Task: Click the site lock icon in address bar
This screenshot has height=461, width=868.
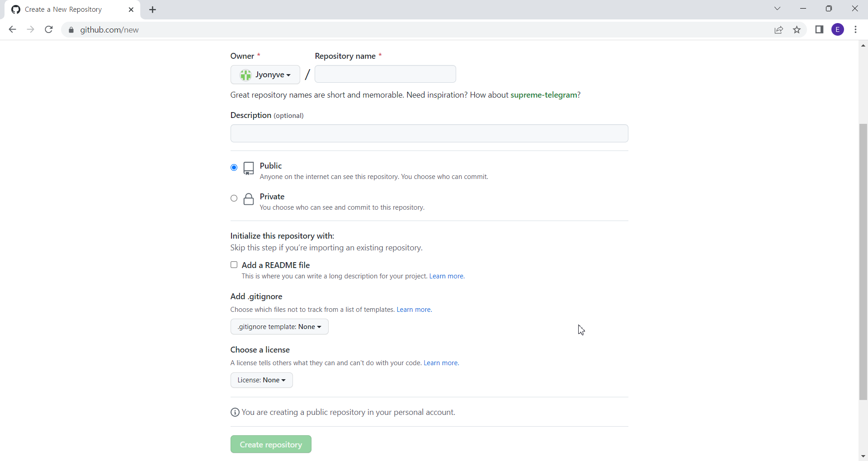Action: tap(71, 30)
